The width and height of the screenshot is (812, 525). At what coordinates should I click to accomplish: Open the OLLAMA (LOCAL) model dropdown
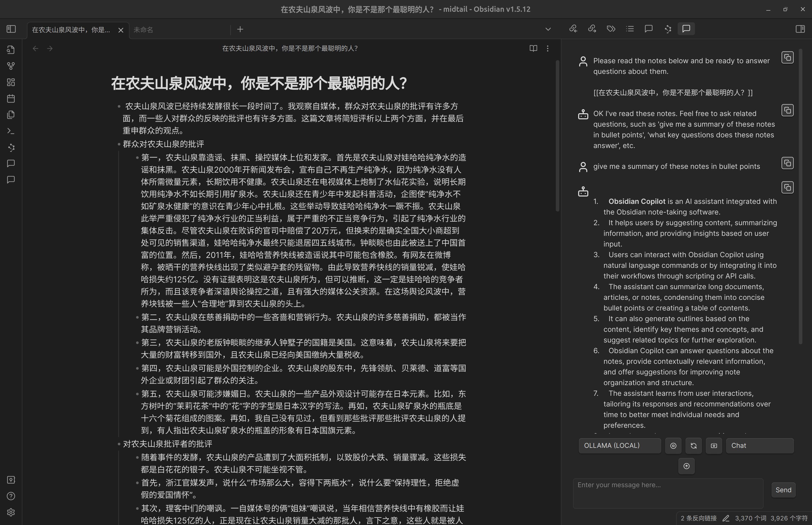click(620, 446)
